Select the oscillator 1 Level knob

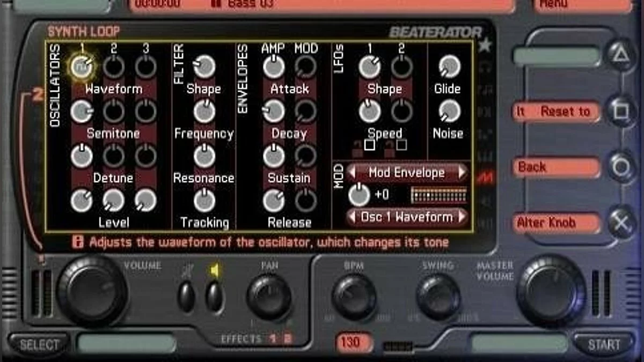(x=82, y=201)
